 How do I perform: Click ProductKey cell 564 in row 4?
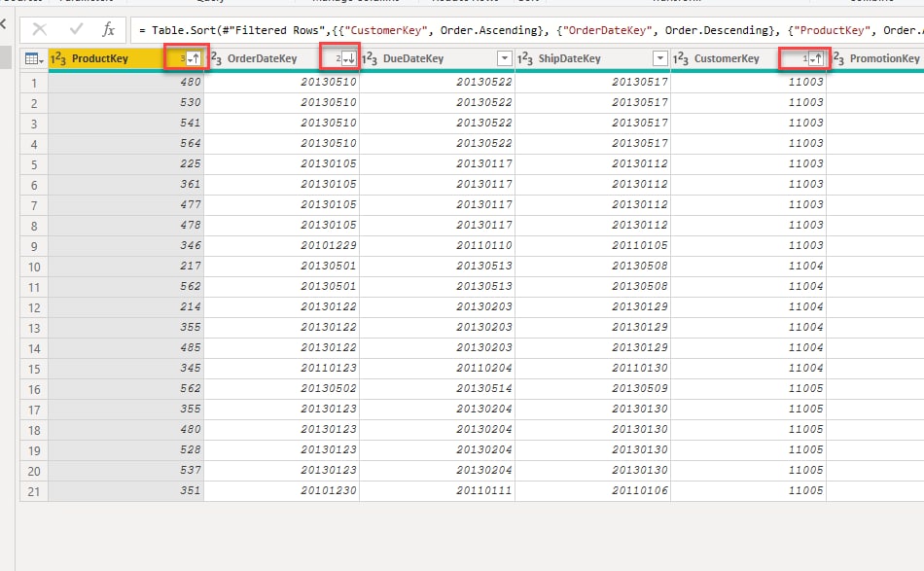click(x=126, y=143)
